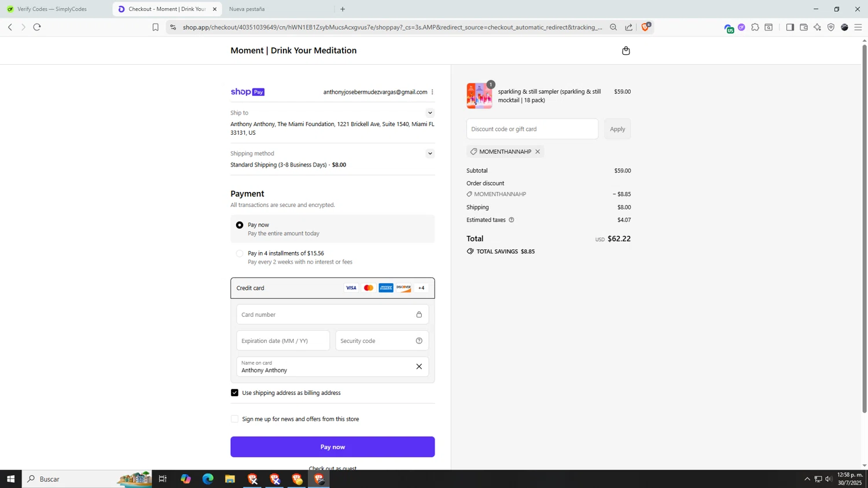Image resolution: width=868 pixels, height=488 pixels.
Task: Remove the MOMENTHANNAHP discount code tag
Action: [538, 151]
